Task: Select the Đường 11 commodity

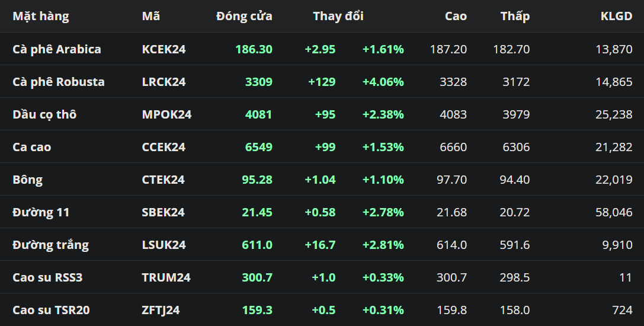Action: point(41,212)
